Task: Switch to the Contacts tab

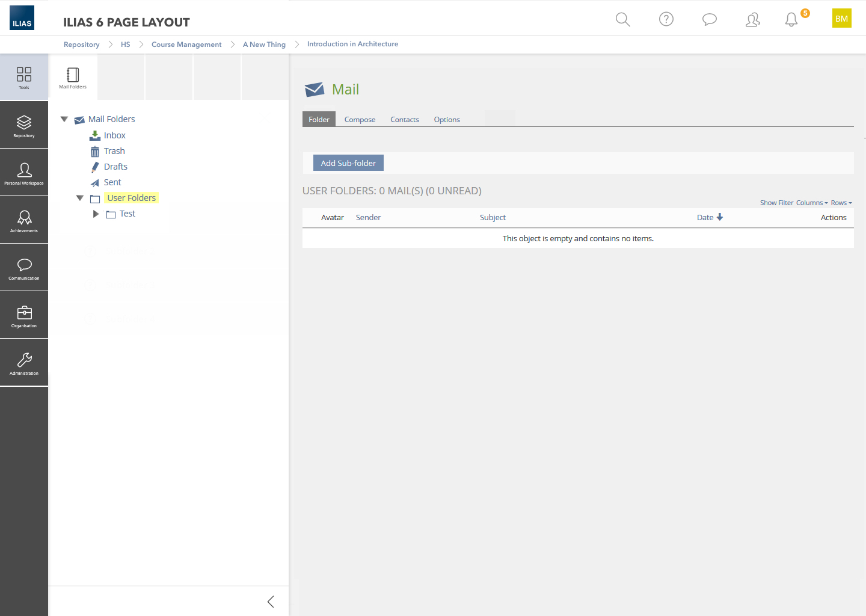Action: point(405,120)
